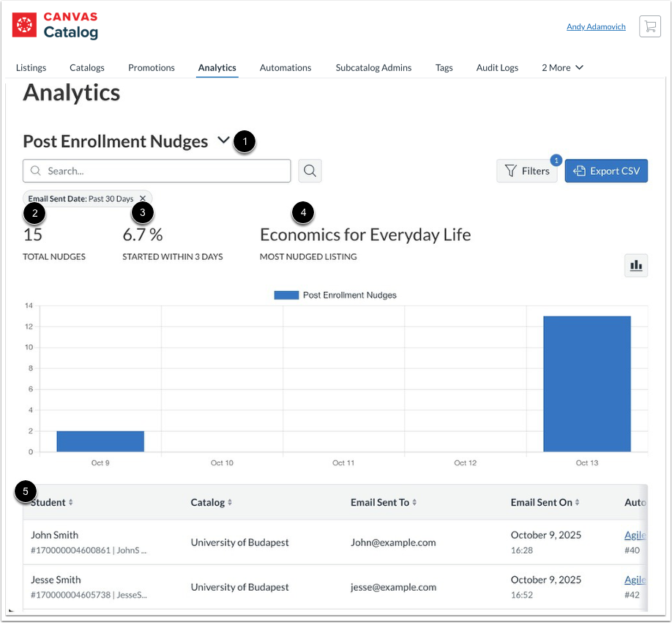Open the shopping cart icon
This screenshot has height=623, width=672.
(x=649, y=26)
